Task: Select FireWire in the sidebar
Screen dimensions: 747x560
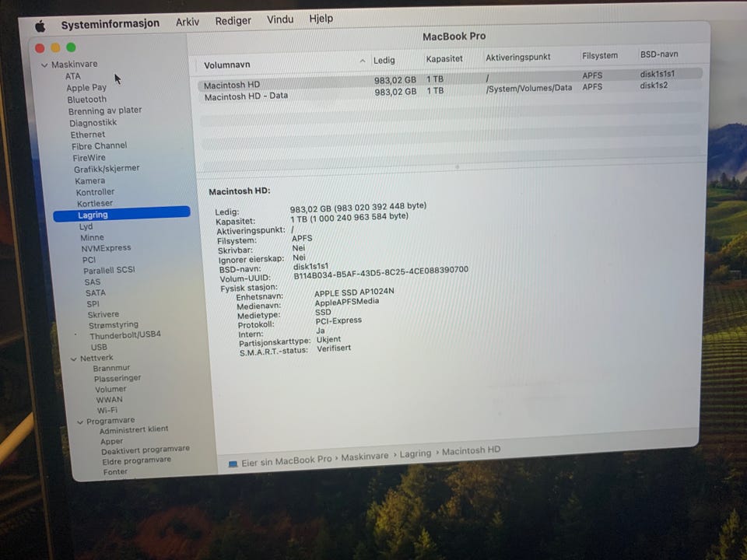Action: click(89, 158)
